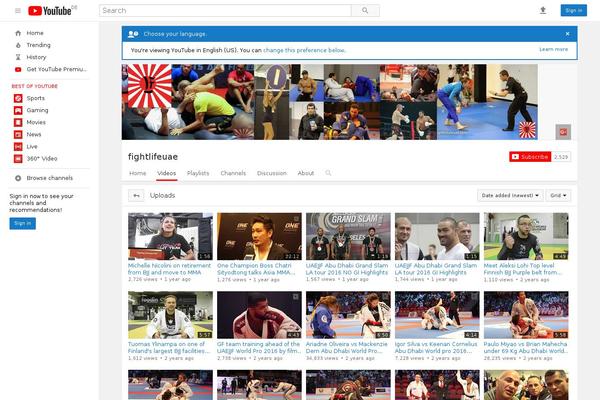Click the Browse channels plus icon
Image resolution: width=600 pixels, height=400 pixels.
pos(18,178)
